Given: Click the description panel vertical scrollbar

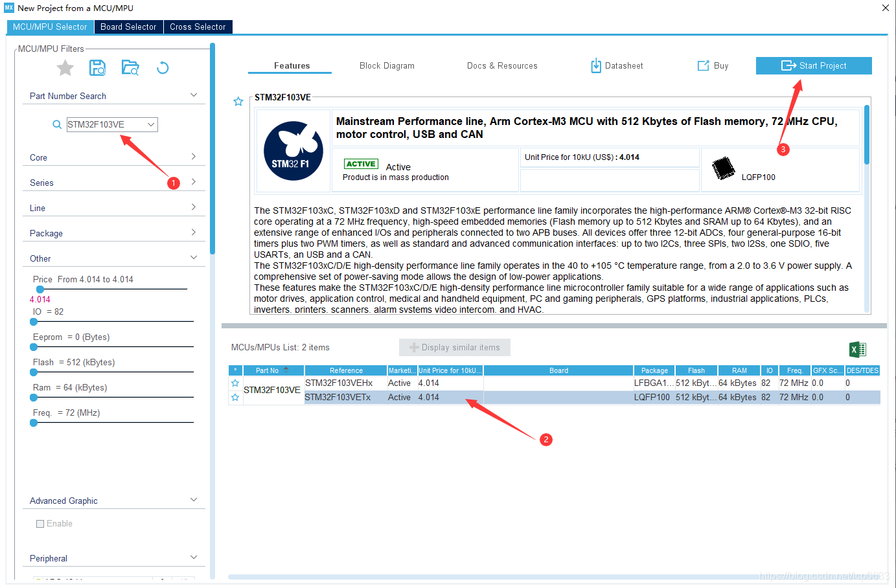Looking at the screenshot, I should click(x=867, y=134).
